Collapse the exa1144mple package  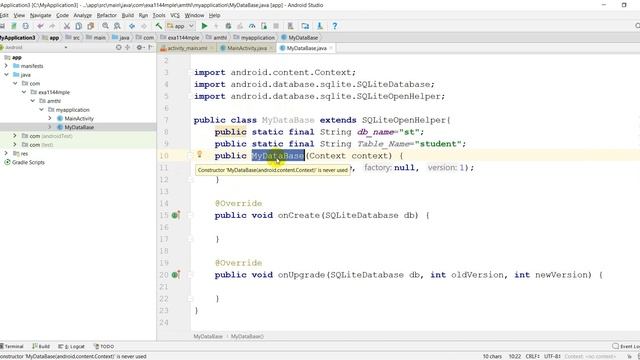point(24,92)
